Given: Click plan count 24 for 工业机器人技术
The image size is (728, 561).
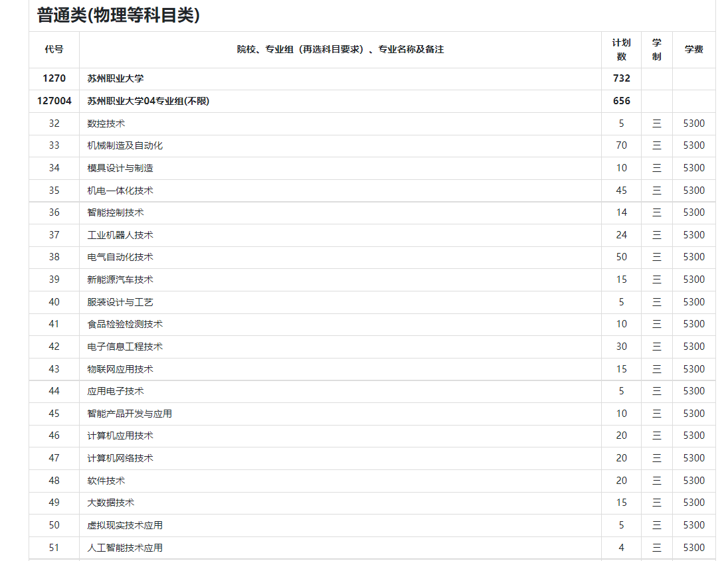Looking at the screenshot, I should click(621, 235).
